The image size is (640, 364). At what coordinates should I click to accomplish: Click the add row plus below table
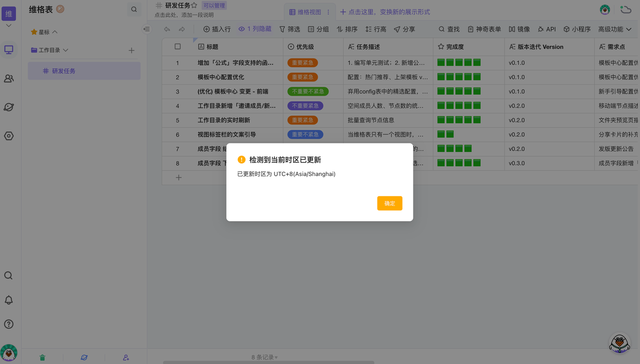coord(178,177)
